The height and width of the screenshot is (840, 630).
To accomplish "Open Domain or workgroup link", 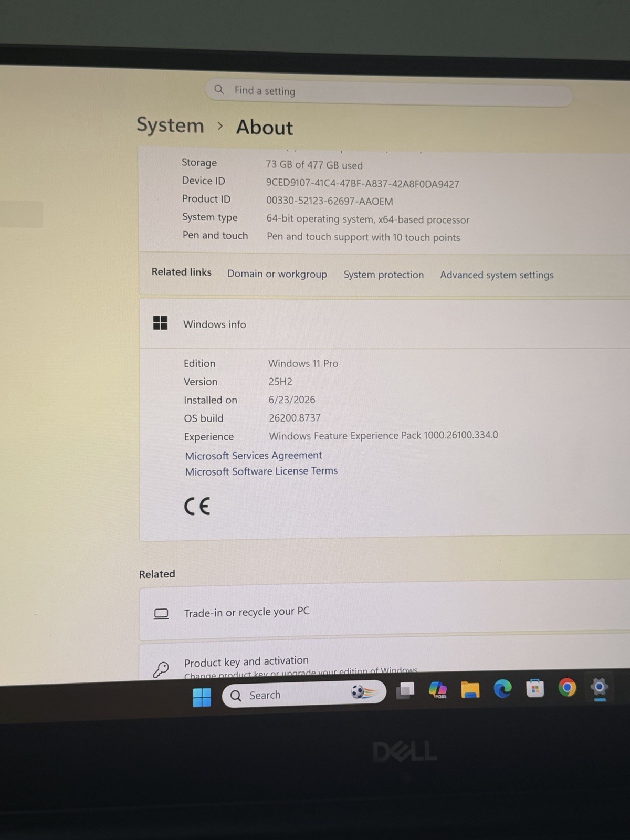I will 277,274.
